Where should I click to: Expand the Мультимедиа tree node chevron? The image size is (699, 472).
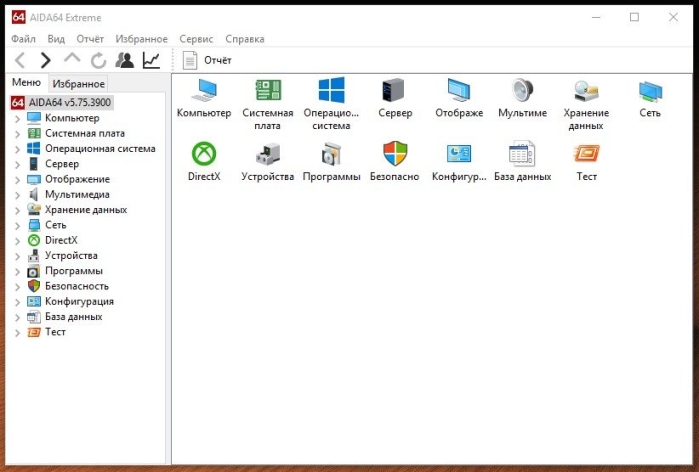[x=17, y=195]
